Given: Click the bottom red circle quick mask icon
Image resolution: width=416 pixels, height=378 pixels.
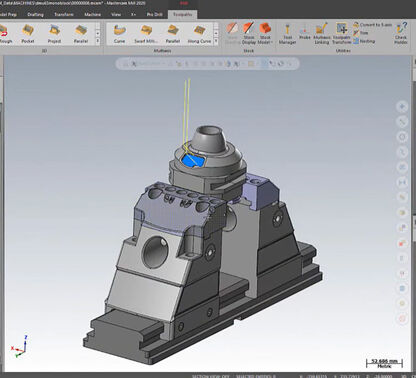Looking at the screenshot, I should [402, 319].
